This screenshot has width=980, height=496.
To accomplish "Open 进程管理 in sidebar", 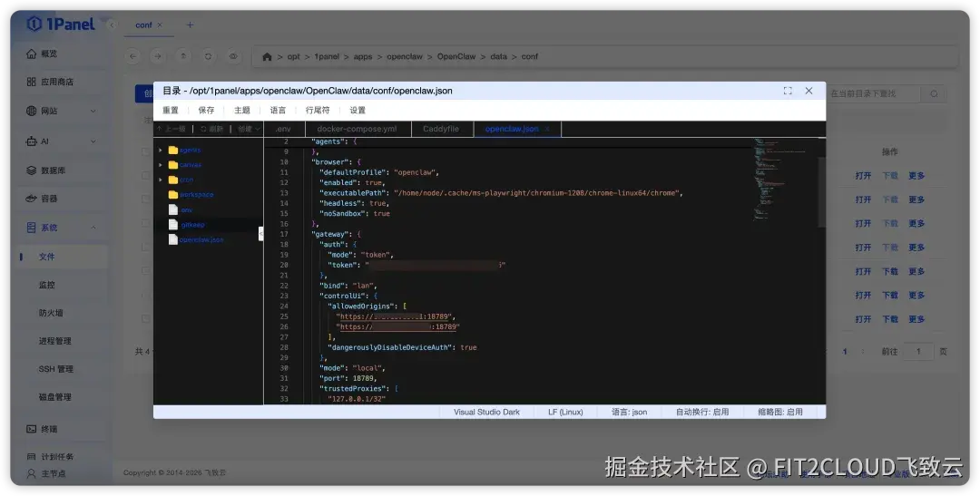I will pos(55,341).
